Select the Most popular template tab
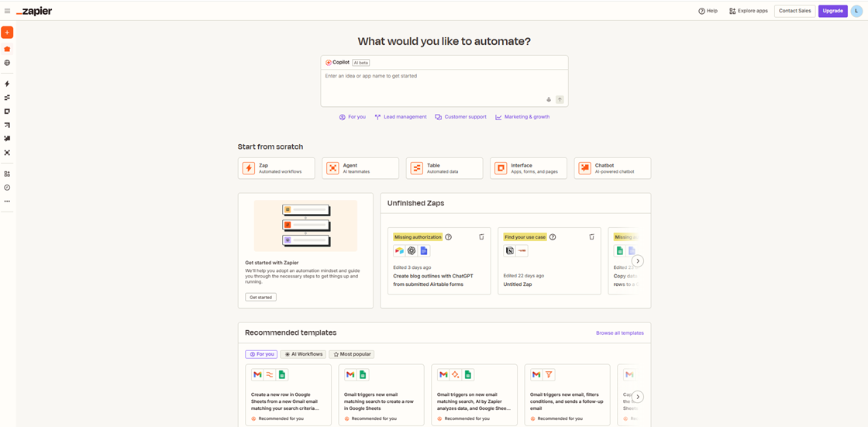The image size is (868, 427). pos(352,354)
